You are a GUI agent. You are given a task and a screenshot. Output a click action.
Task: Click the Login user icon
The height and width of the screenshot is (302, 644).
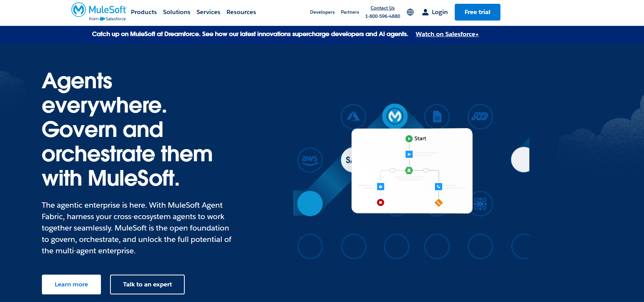point(425,12)
